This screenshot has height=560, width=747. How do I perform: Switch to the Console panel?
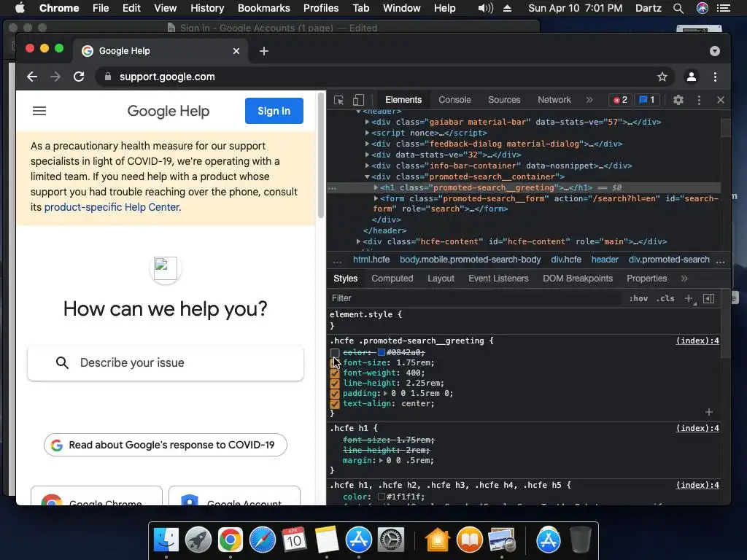tap(454, 100)
